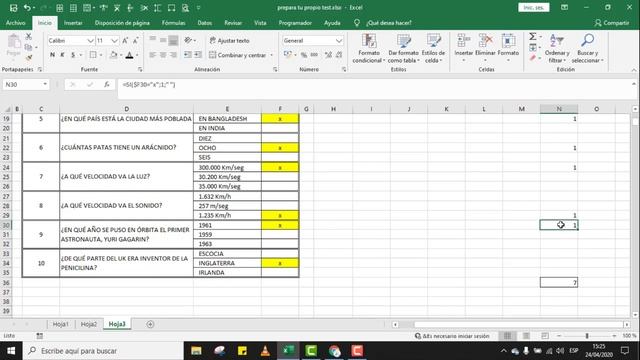
Task: Decrease font size icon
Action: [136, 40]
